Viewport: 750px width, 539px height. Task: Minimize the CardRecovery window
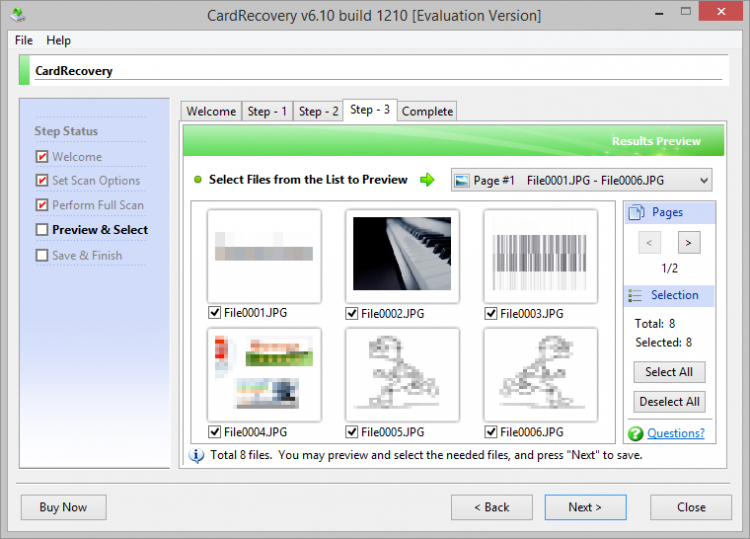point(659,12)
